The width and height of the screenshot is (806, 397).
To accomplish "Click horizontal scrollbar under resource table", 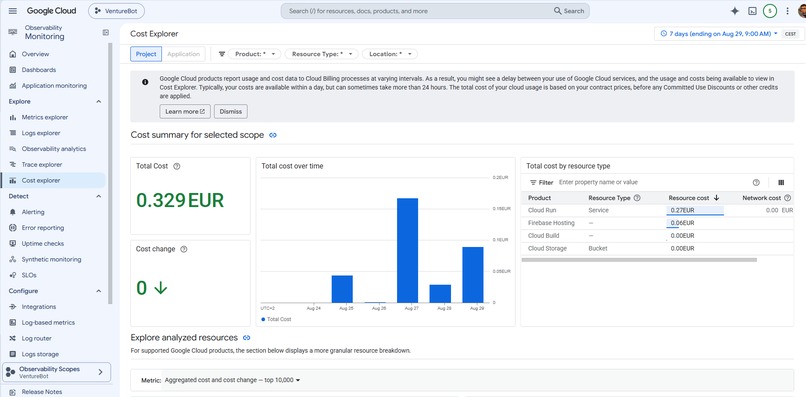I will click(639, 260).
